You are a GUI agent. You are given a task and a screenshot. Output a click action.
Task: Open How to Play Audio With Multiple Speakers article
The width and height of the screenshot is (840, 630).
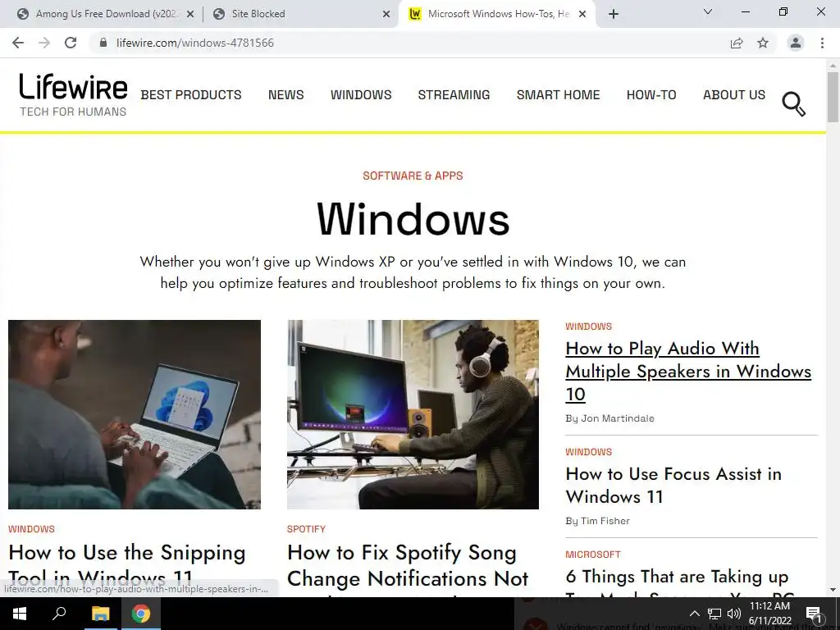tap(688, 372)
